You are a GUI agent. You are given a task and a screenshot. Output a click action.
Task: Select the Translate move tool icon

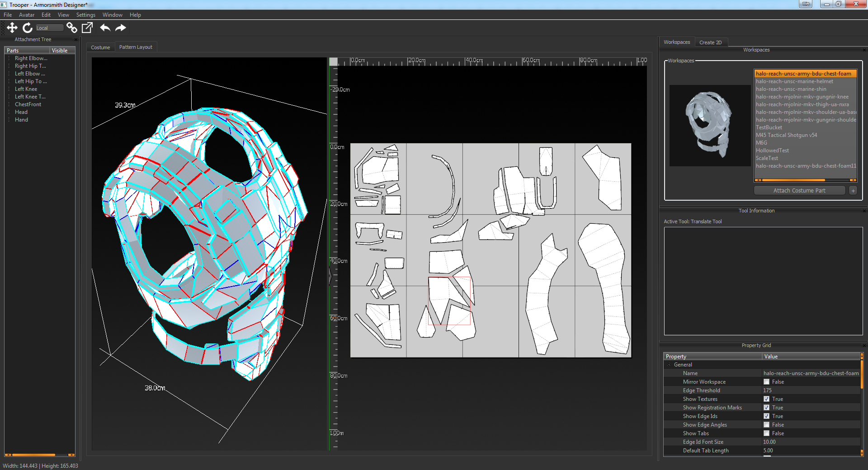pyautogui.click(x=12, y=28)
